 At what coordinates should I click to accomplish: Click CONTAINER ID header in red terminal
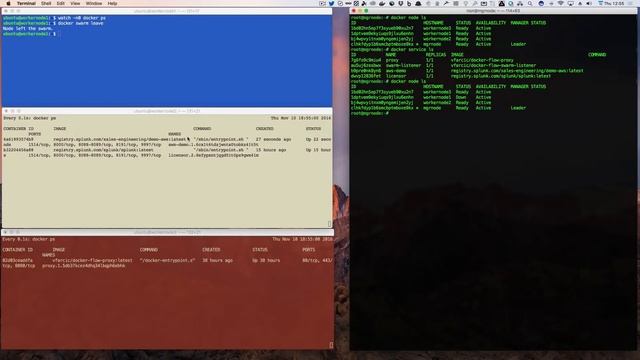coord(18,249)
